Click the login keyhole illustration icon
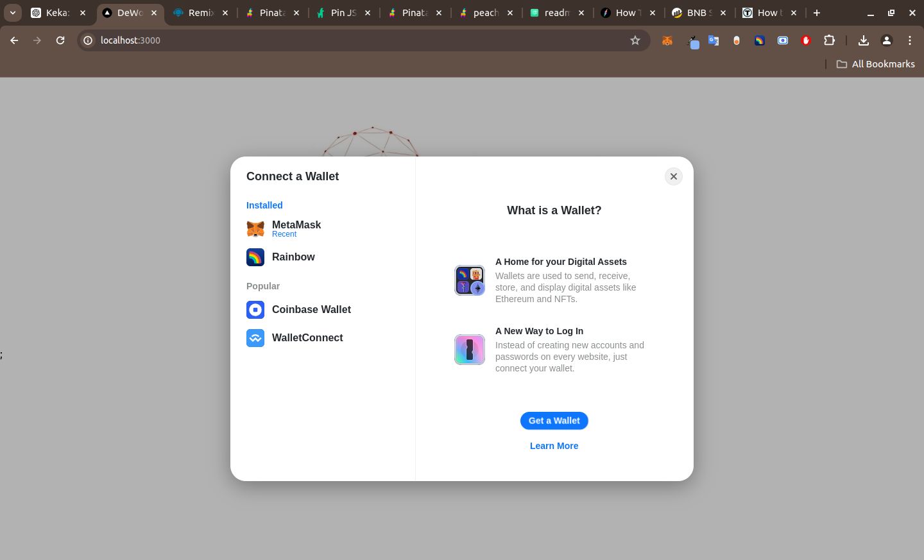Viewport: 924px width, 560px height. (470, 350)
